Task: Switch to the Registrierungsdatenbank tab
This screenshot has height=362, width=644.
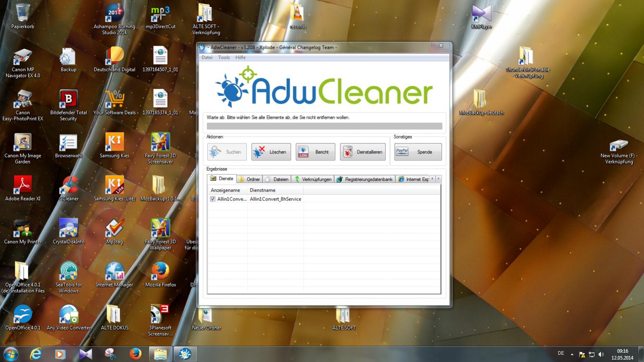Action: (x=364, y=179)
